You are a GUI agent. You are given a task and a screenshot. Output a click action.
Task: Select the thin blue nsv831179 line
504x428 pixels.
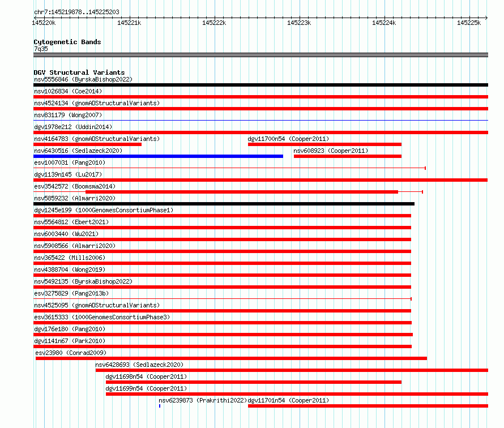(260, 120)
